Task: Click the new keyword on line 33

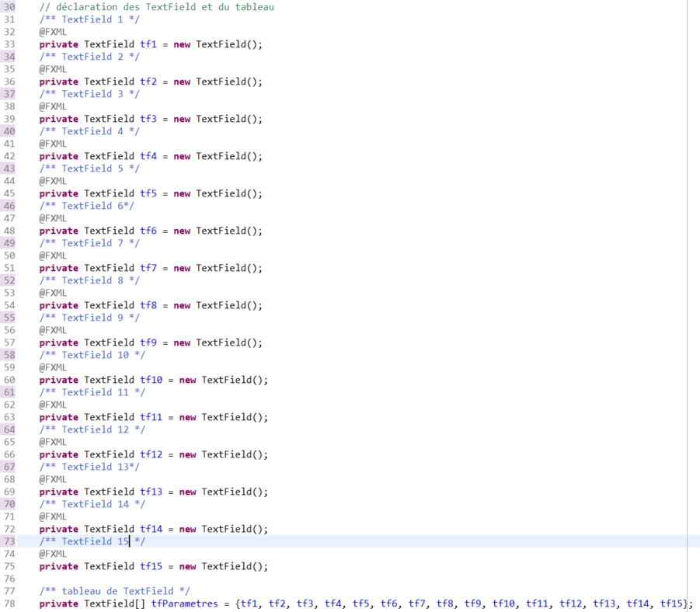Action: point(182,44)
